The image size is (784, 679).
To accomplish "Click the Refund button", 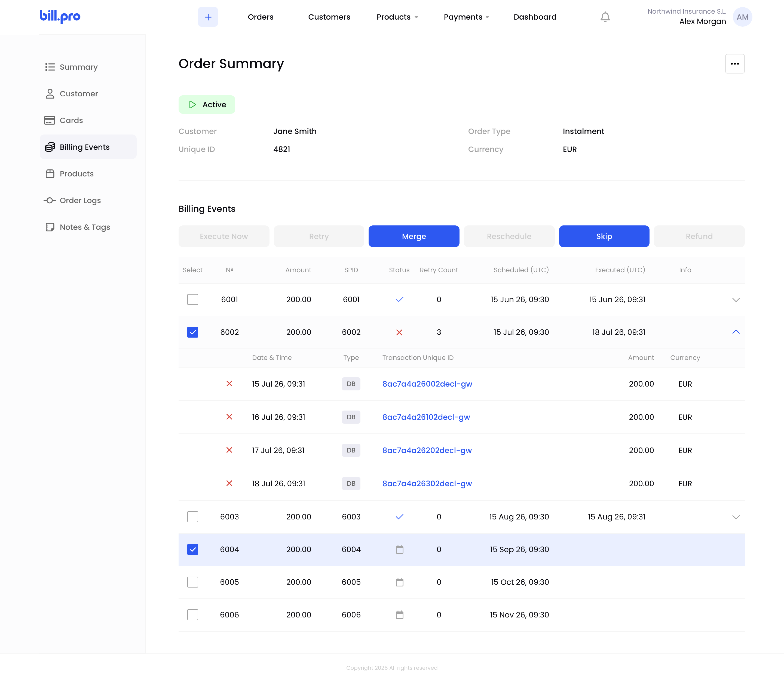I will coord(699,236).
